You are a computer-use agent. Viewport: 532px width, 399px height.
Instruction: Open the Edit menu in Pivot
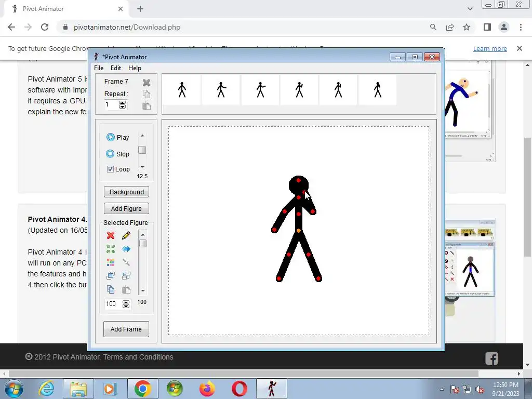(116, 68)
